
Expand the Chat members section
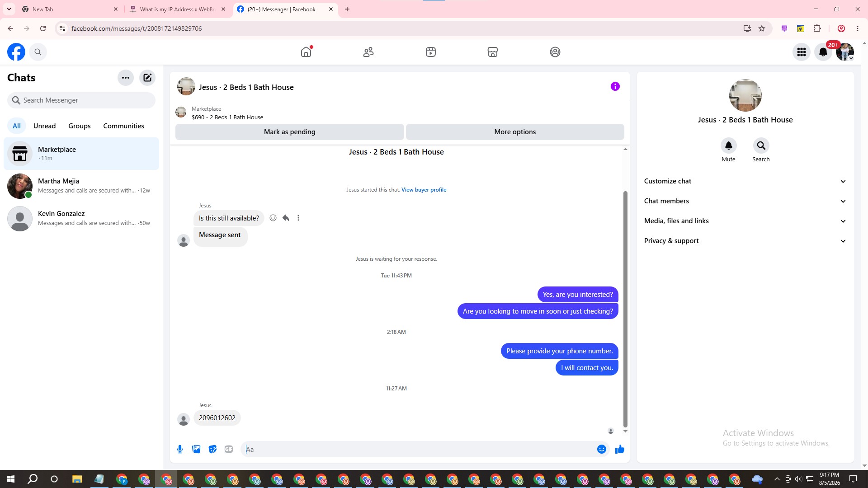pyautogui.click(x=745, y=201)
